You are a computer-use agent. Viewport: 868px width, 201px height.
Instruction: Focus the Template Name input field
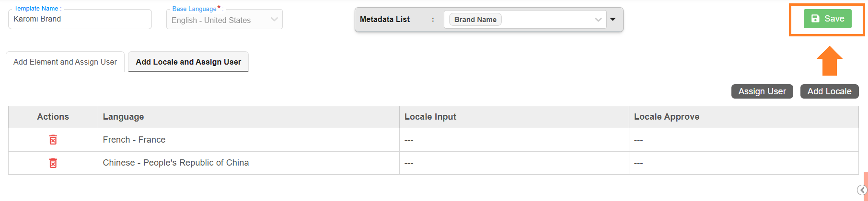[80, 19]
